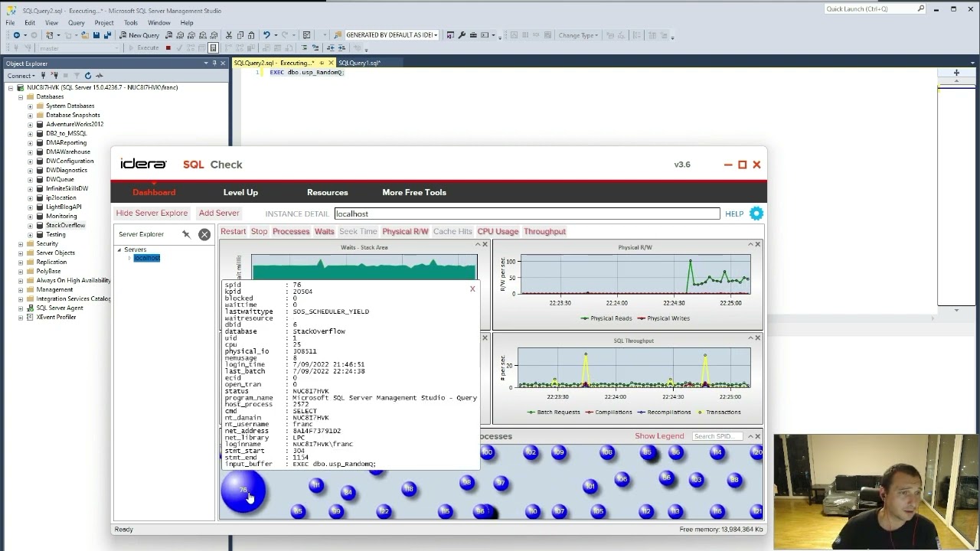Toggle the Waits view button
This screenshot has height=551, width=980.
coord(324,231)
